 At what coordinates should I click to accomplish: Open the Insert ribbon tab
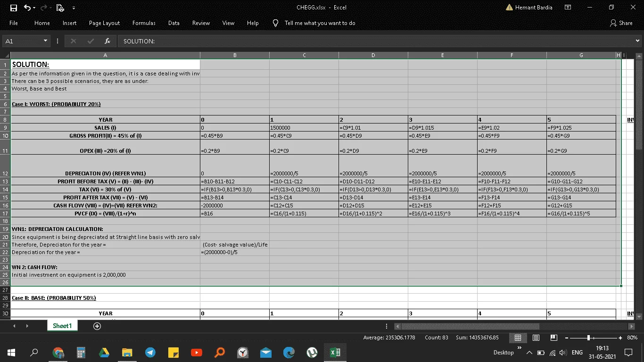click(x=69, y=23)
